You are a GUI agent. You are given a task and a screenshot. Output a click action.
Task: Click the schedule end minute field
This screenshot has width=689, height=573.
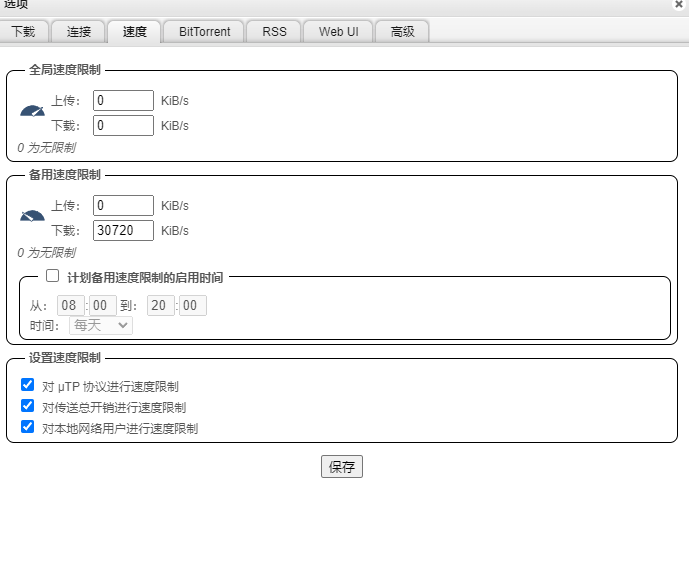pyautogui.click(x=192, y=305)
